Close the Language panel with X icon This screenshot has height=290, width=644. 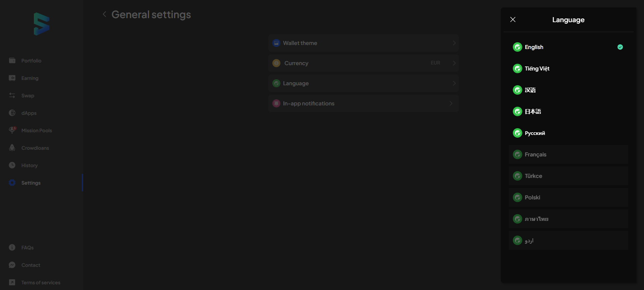coord(513,19)
